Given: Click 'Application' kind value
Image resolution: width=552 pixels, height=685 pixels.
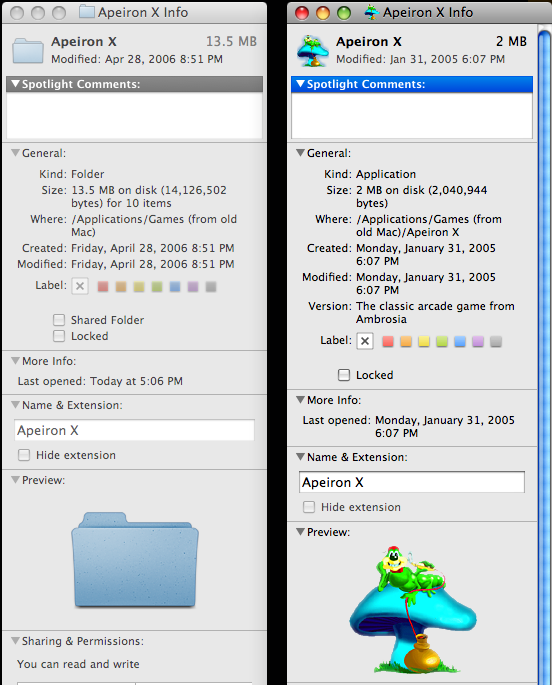Looking at the screenshot, I should (386, 174).
